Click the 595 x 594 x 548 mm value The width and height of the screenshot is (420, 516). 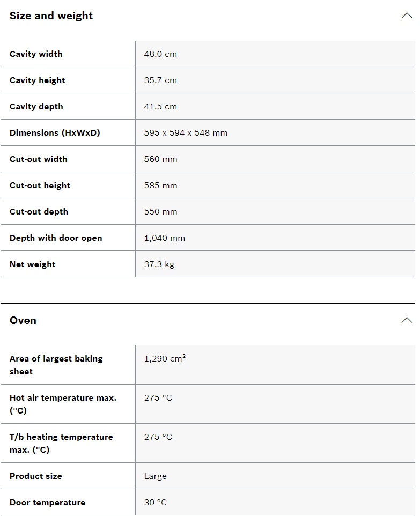point(186,133)
